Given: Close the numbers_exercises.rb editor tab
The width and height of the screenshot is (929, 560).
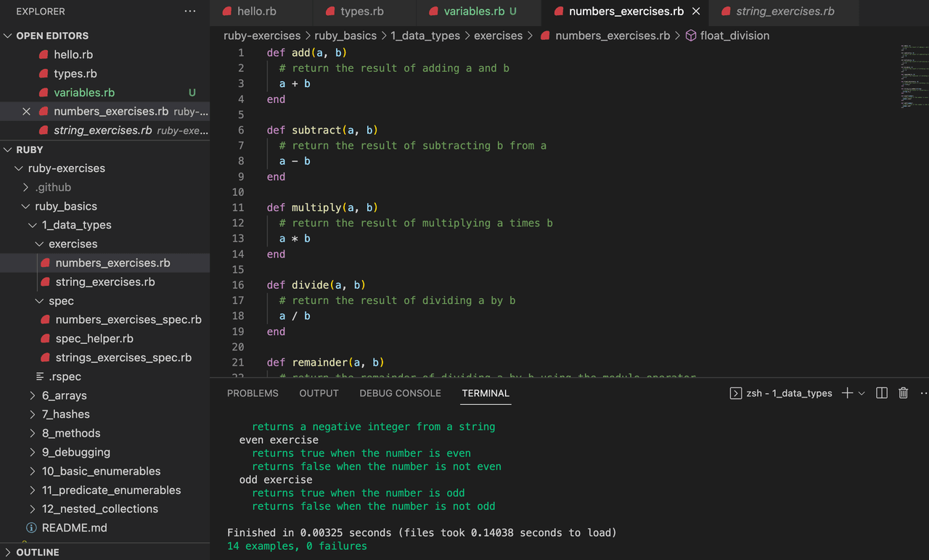Looking at the screenshot, I should pos(696,12).
